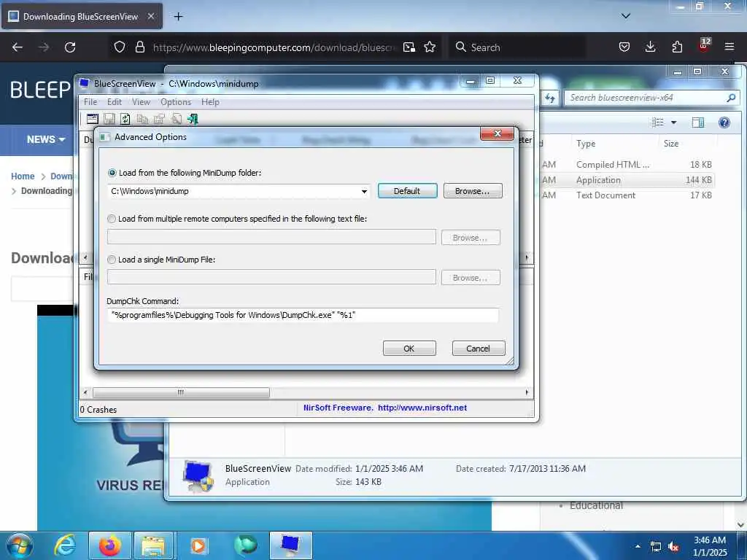Image resolution: width=747 pixels, height=560 pixels.
Task: Click Firefox Search box
Action: 518,47
